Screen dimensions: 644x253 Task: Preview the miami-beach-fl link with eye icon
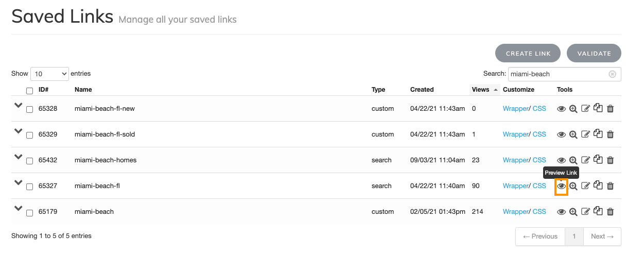pyautogui.click(x=561, y=186)
